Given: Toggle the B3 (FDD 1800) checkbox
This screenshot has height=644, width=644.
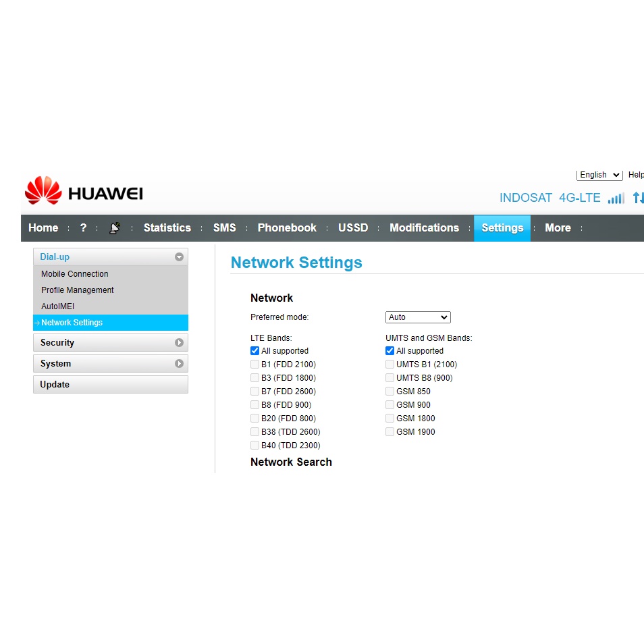Looking at the screenshot, I should point(254,378).
